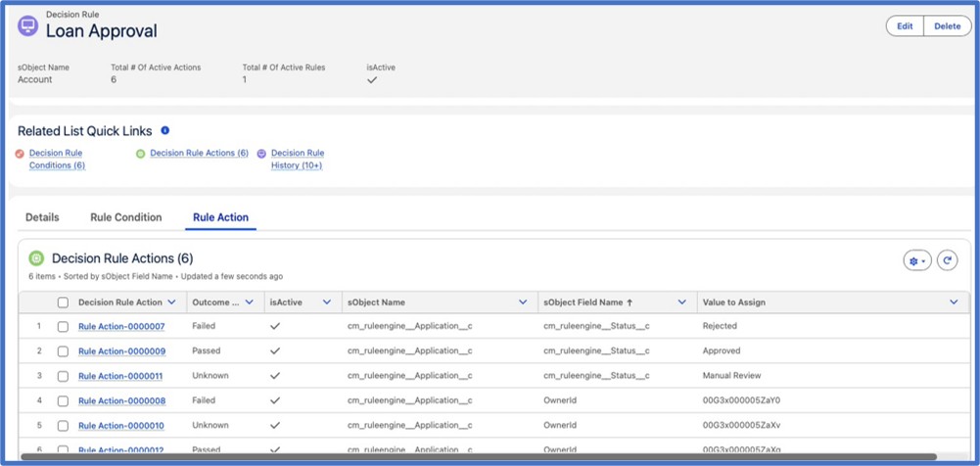Select the Rule Action tab

(220, 217)
